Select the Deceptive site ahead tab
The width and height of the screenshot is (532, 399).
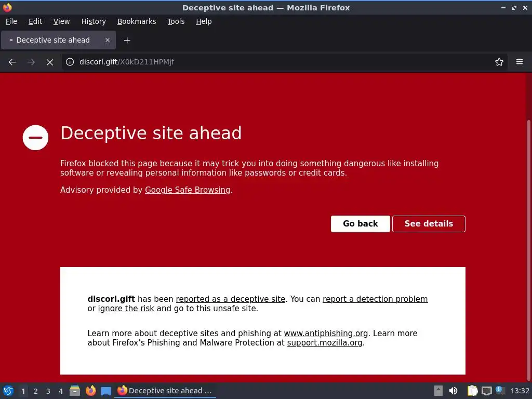pyautogui.click(x=58, y=40)
